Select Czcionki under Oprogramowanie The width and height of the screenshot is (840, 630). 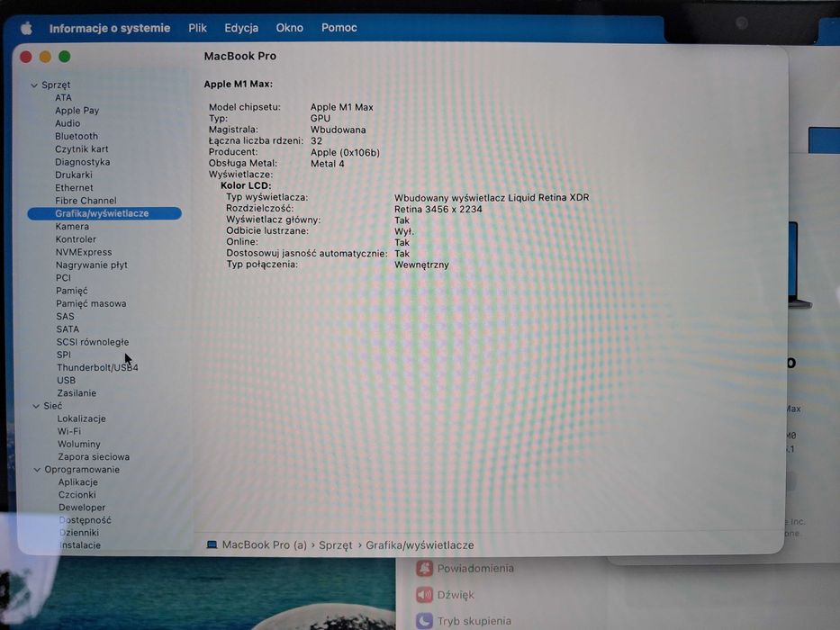point(77,494)
